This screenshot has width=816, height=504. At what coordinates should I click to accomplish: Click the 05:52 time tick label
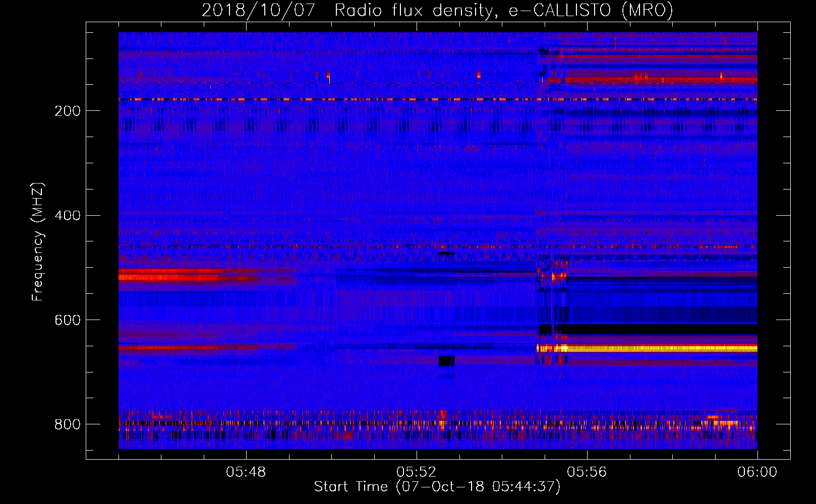coord(417,472)
